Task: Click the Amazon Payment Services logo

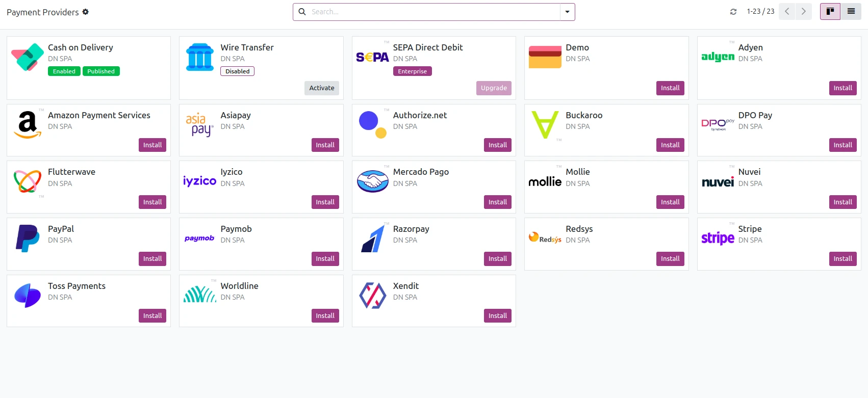Action: pos(28,125)
